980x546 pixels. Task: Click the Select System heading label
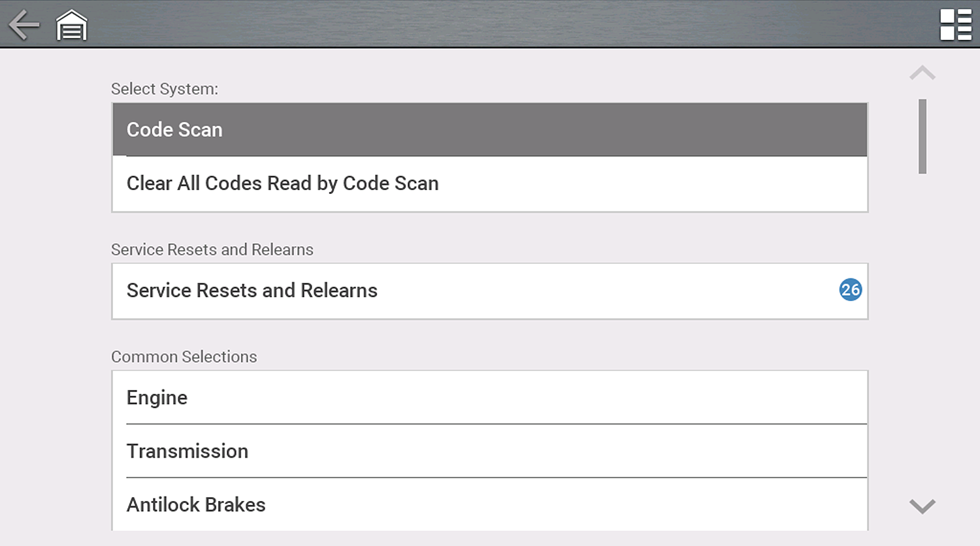coord(165,89)
